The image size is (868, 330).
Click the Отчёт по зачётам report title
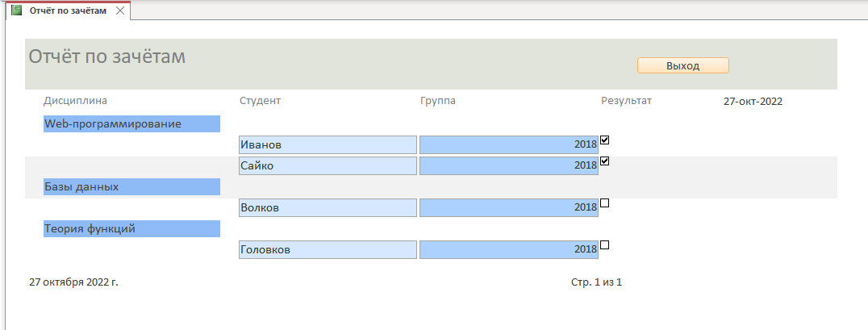[x=106, y=56]
